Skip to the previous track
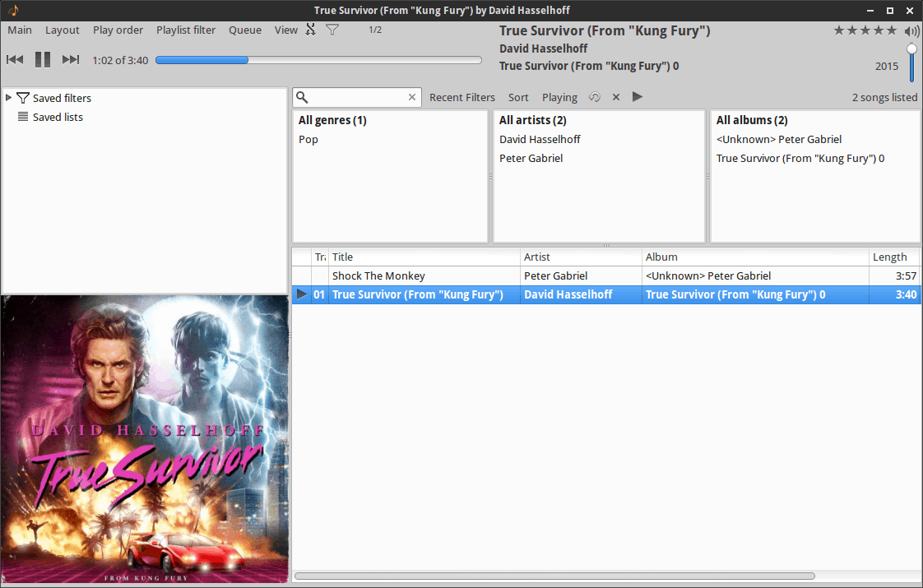 click(15, 59)
